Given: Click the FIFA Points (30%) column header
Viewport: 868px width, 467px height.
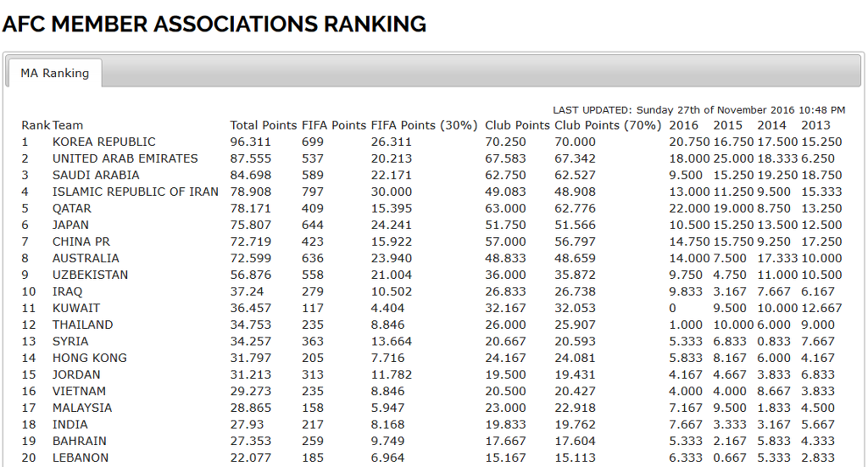Looking at the screenshot, I should (x=424, y=125).
